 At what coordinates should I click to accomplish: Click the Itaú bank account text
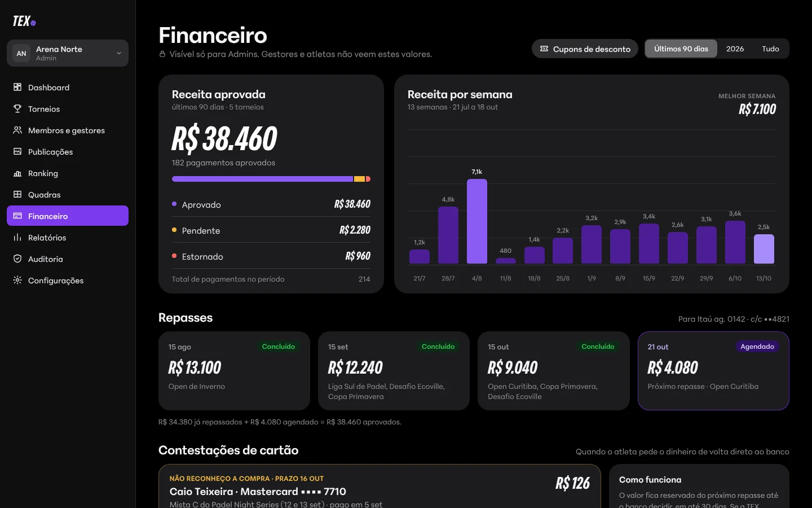tap(734, 319)
